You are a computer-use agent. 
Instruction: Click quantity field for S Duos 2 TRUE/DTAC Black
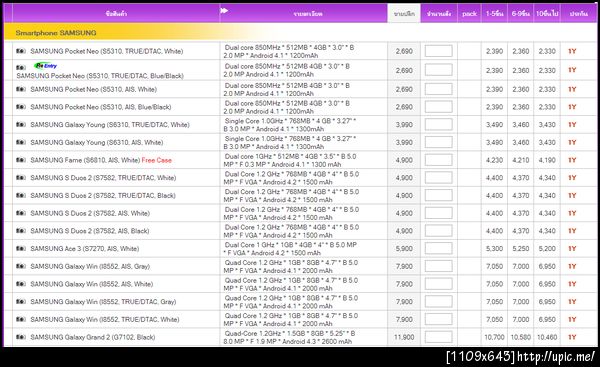[x=439, y=196]
